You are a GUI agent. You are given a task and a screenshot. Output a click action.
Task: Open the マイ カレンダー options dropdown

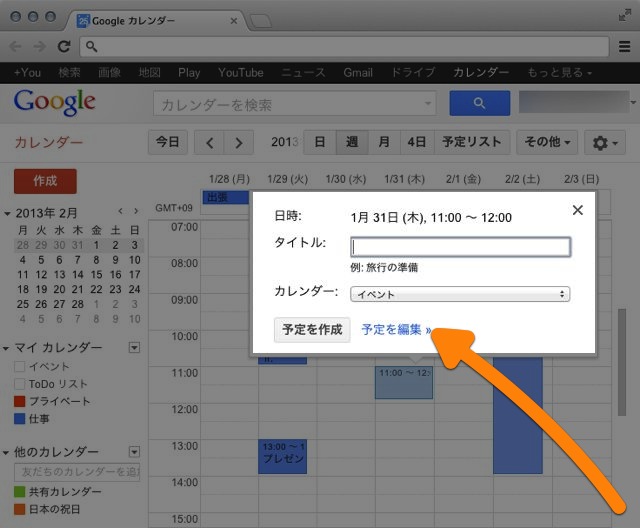pos(134,348)
